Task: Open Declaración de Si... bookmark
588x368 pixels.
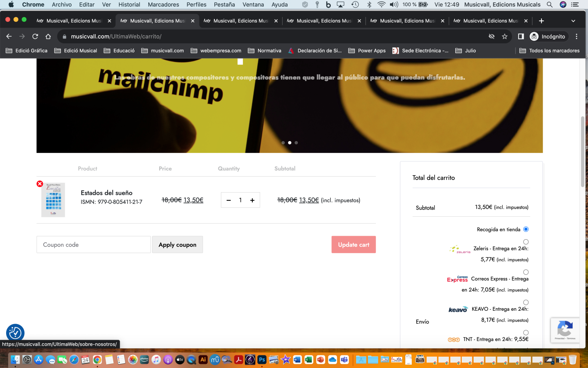Action: [315, 50]
